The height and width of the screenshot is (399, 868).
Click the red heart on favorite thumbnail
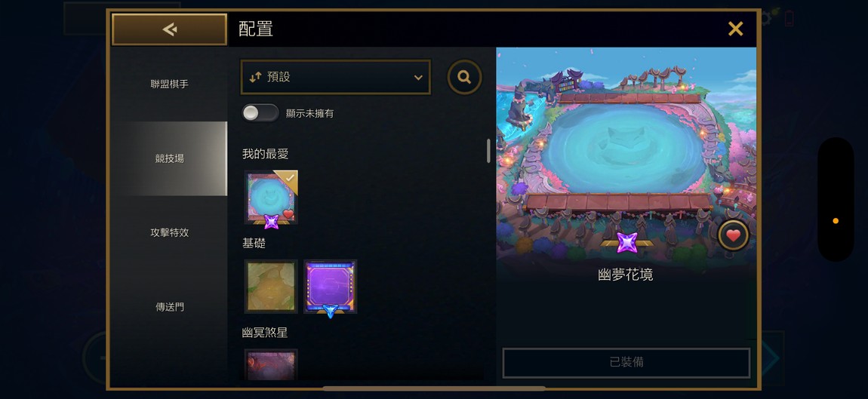click(288, 214)
